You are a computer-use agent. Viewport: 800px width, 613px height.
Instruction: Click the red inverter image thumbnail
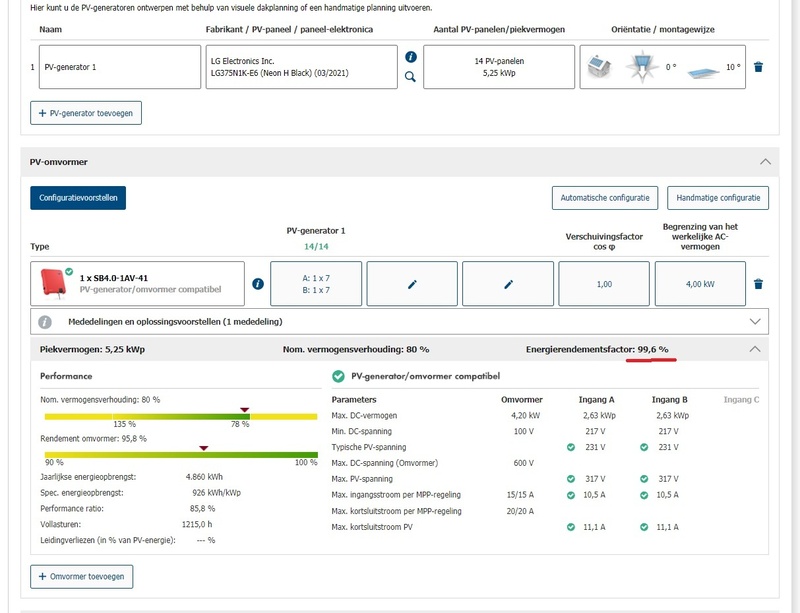pyautogui.click(x=52, y=283)
